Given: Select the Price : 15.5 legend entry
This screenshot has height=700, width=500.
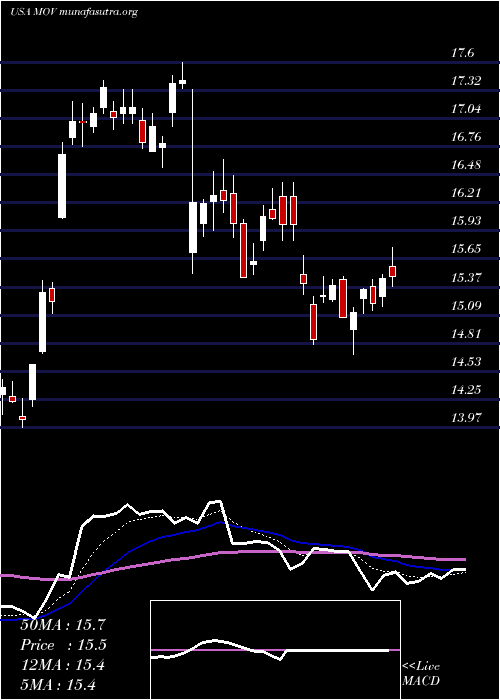Looking at the screenshot, I should [62, 645].
